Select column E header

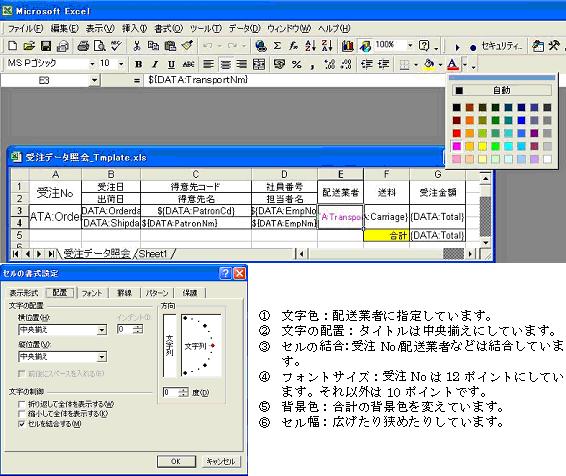(x=340, y=174)
